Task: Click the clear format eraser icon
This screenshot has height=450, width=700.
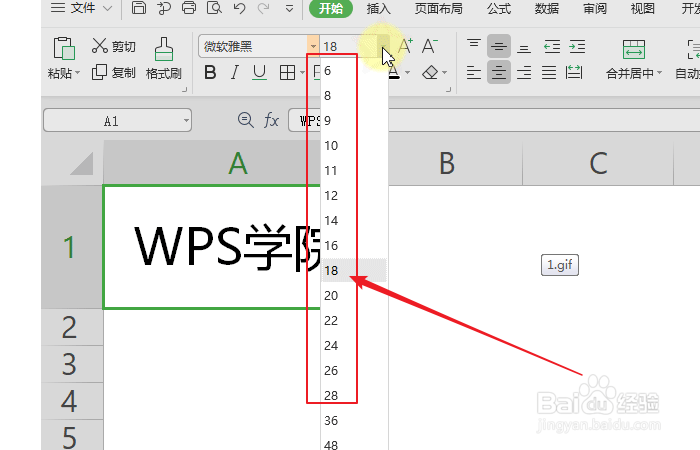Action: pos(430,72)
